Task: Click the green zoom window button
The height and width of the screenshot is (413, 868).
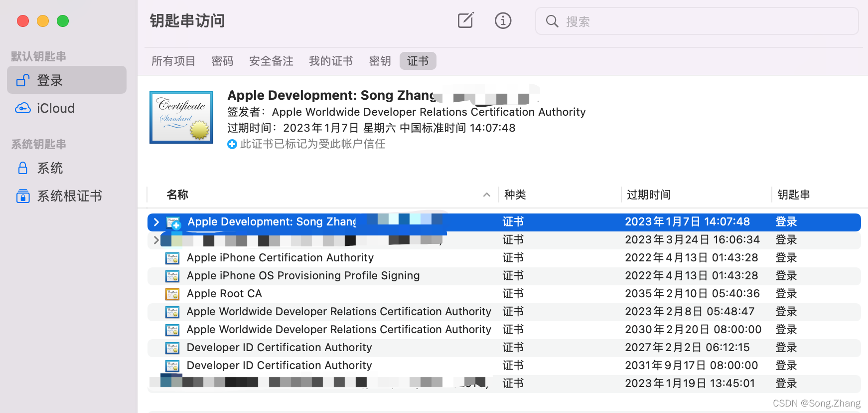Action: [x=63, y=21]
